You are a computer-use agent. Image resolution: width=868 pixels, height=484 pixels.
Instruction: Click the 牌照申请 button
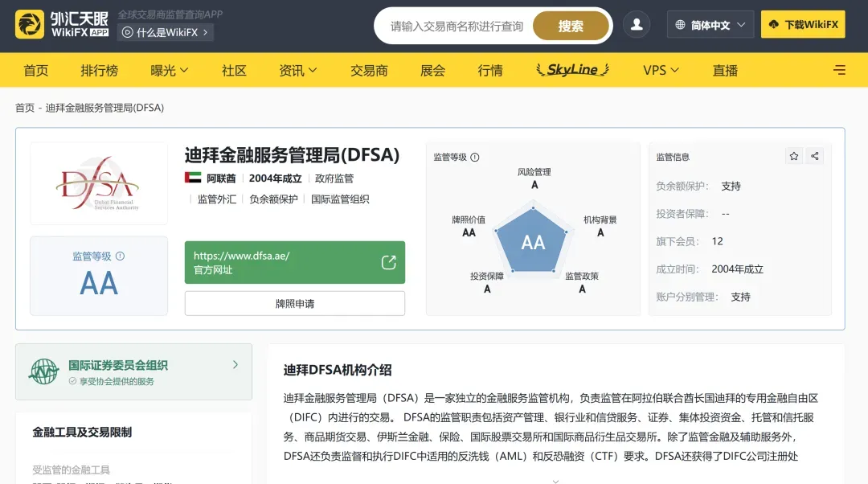294,303
